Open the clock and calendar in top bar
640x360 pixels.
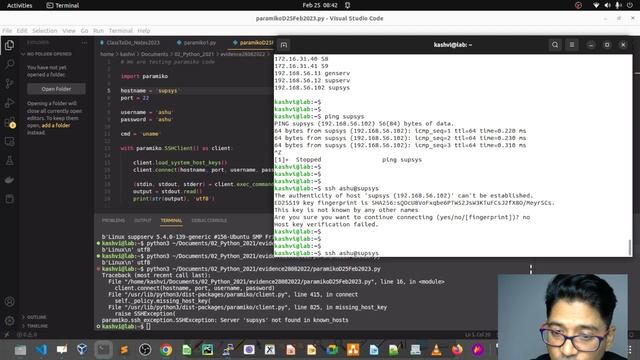click(x=320, y=5)
